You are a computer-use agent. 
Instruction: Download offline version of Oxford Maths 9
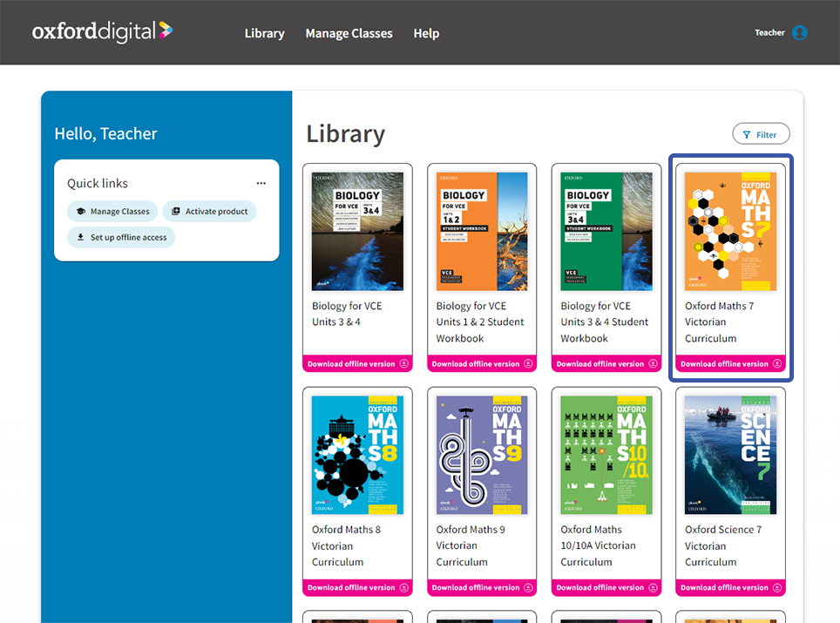(482, 587)
